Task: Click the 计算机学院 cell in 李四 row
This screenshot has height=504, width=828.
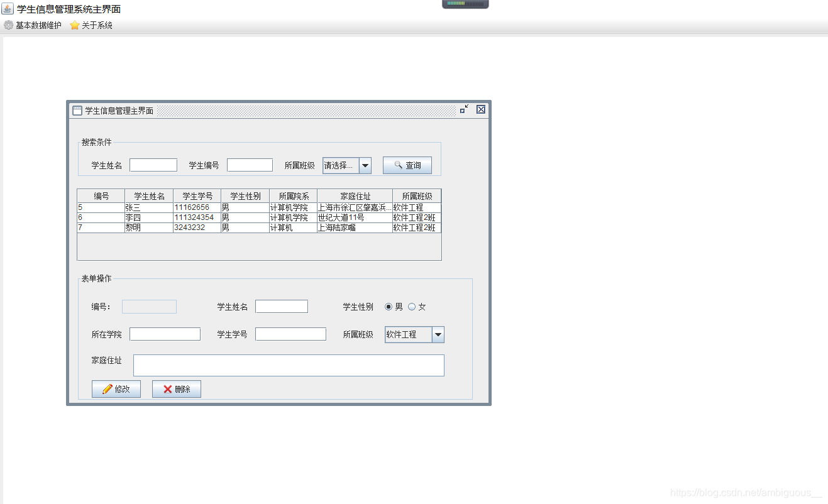Action: [294, 217]
